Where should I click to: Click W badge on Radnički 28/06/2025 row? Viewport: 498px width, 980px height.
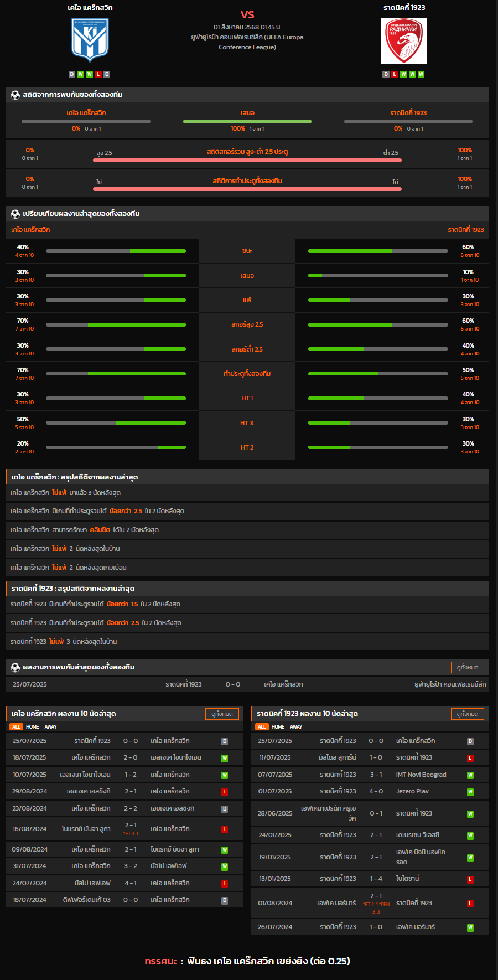point(470,814)
